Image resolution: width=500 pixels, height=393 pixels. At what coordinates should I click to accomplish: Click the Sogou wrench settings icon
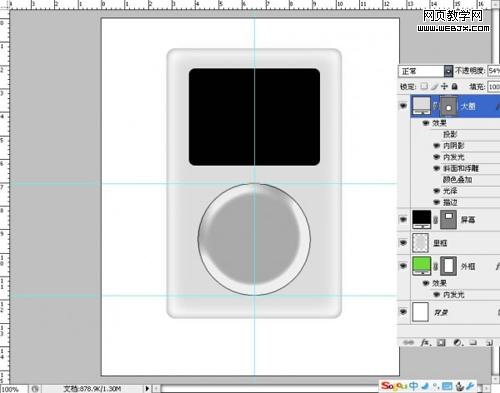point(470,386)
